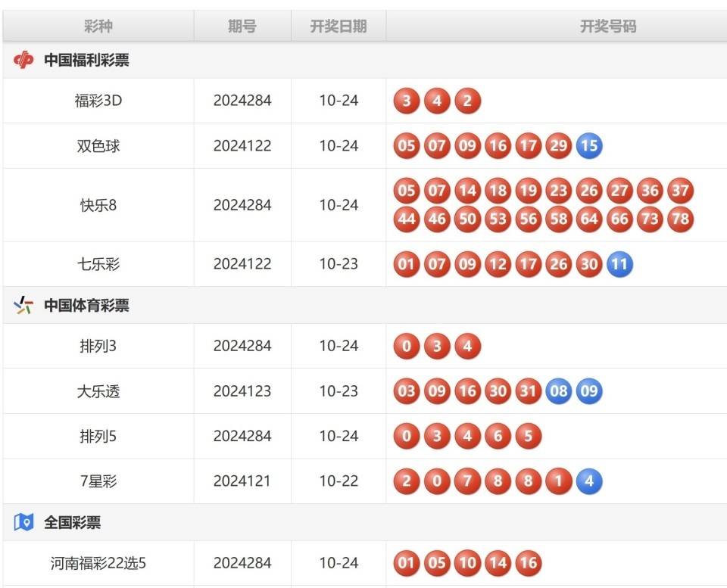The width and height of the screenshot is (727, 588).
Task: Click the blue ball 4 in 7星彩 row
Action: point(589,481)
